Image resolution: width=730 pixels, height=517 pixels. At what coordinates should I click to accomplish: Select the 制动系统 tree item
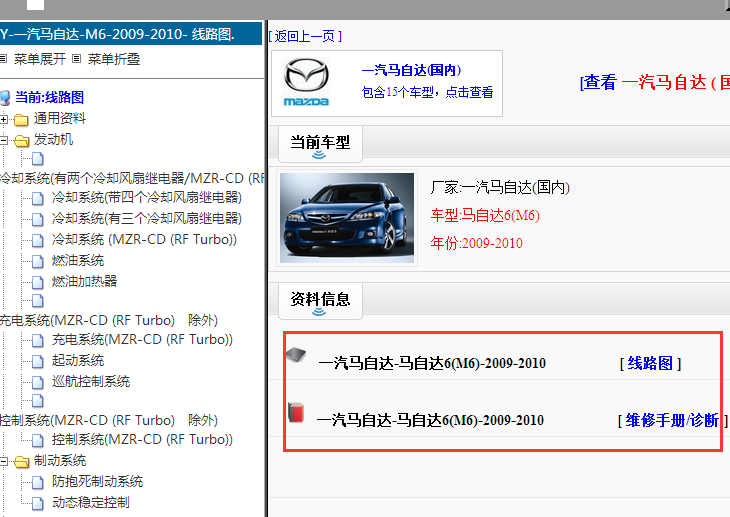(60, 461)
